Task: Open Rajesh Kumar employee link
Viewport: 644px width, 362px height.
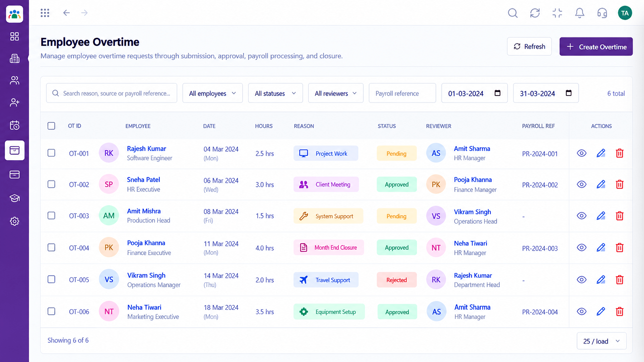Action: tap(147, 148)
